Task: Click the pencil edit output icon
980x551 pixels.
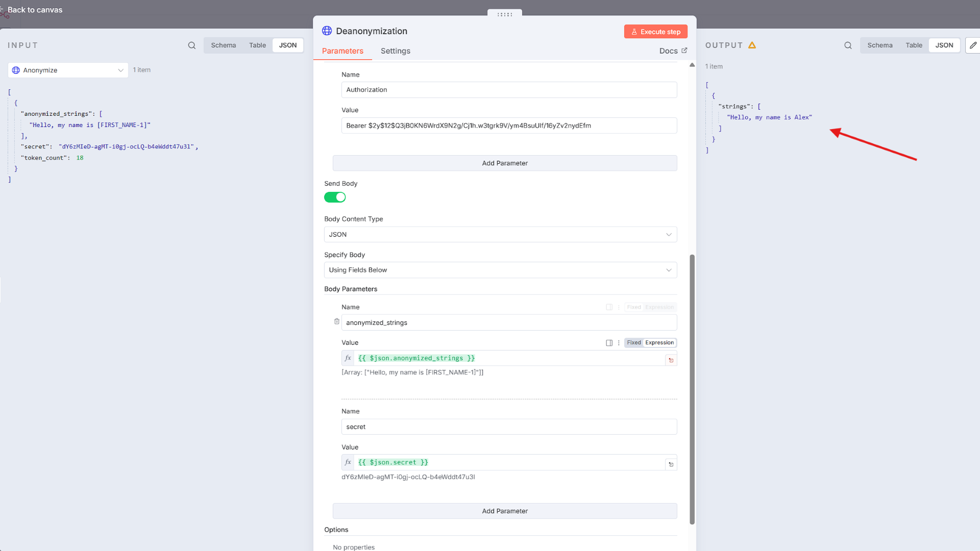Action: pos(973,45)
